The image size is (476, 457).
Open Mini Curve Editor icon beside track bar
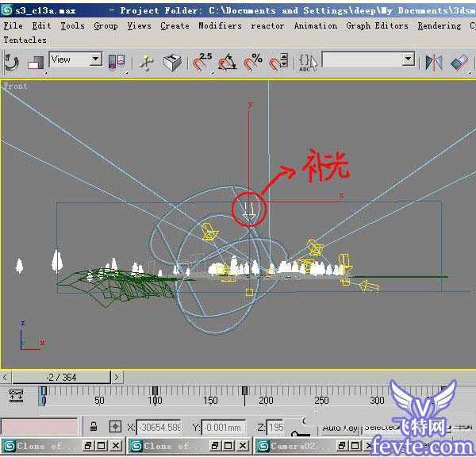(16, 396)
